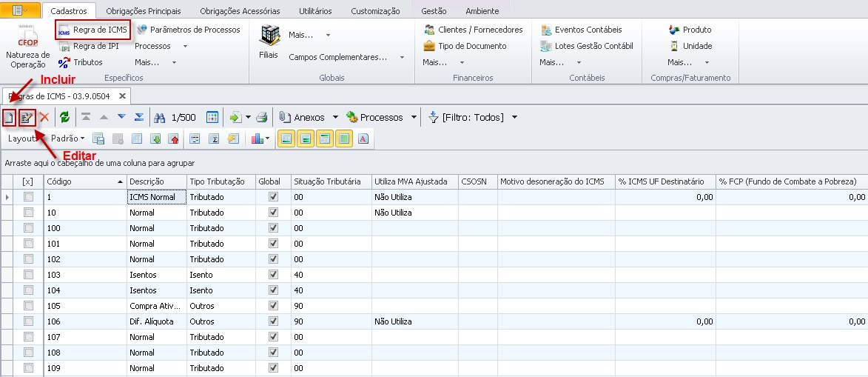Check the [x] box for row código 1
Viewport: 868px width, 377px height.
point(28,197)
